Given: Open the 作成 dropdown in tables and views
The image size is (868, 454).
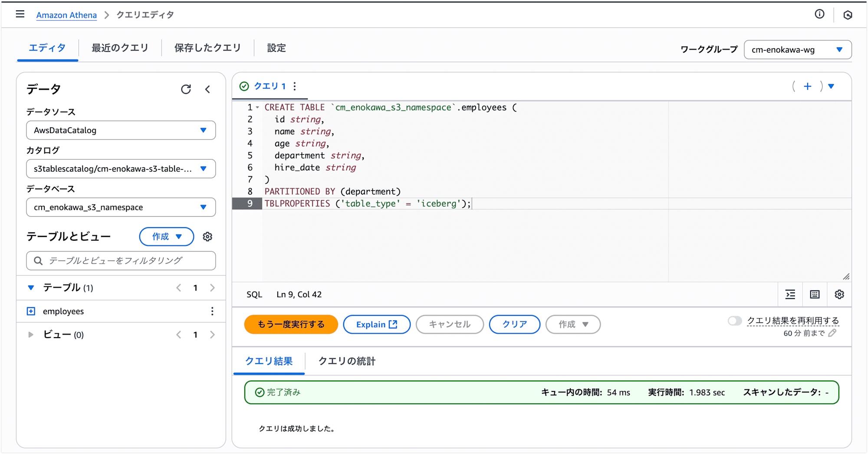Looking at the screenshot, I should point(167,237).
